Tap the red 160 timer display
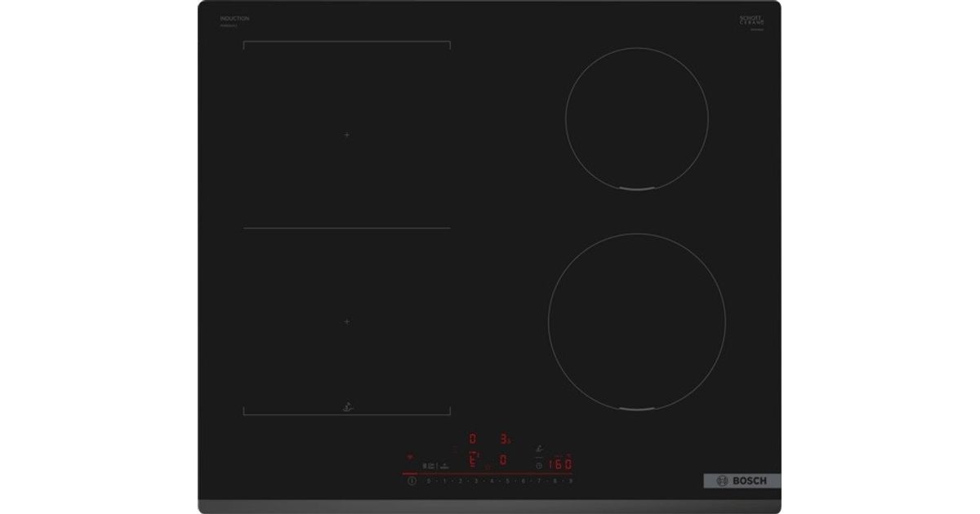Screen dimensions: 980x514 tap(559, 463)
